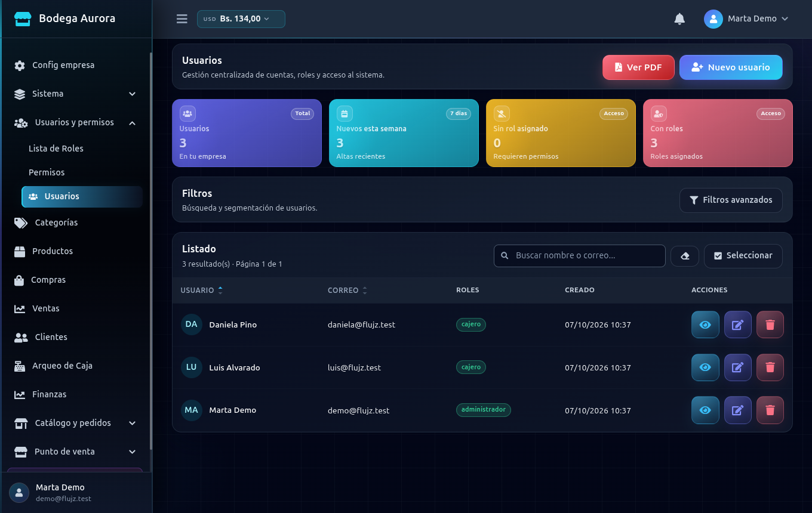Screen dimensions: 812x513
Task: Click the Nuevo usuario button
Action: (x=731, y=67)
